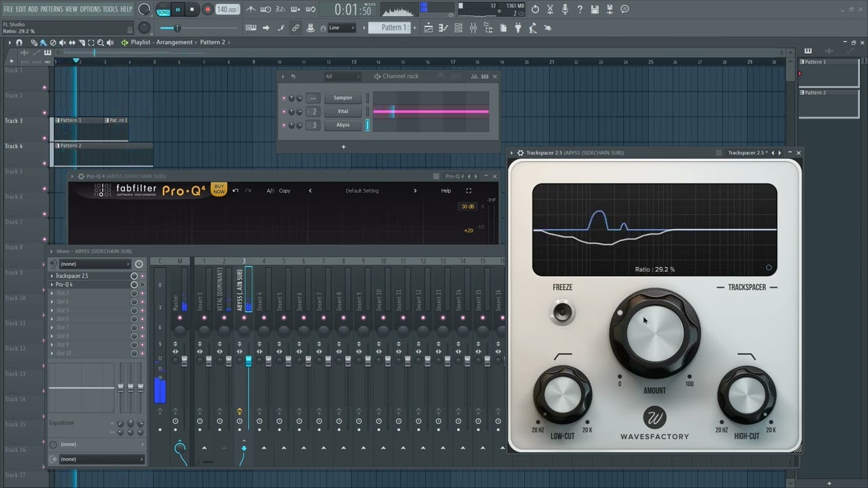Open the EDIT menu
868x488 pixels.
tap(21, 9)
